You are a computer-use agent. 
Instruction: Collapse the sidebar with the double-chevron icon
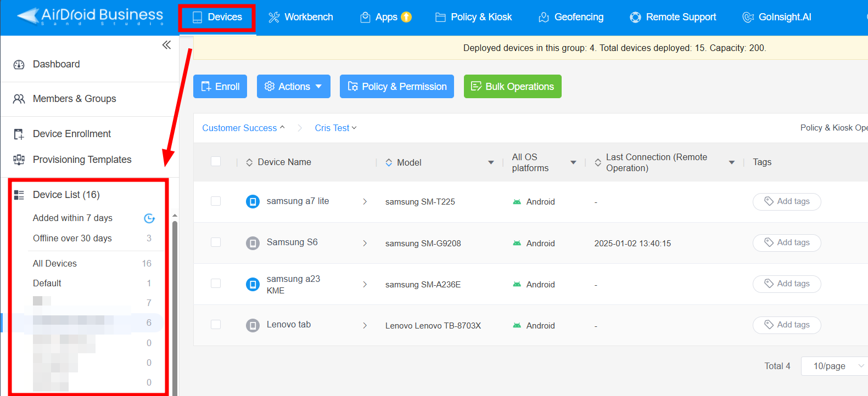click(x=166, y=45)
